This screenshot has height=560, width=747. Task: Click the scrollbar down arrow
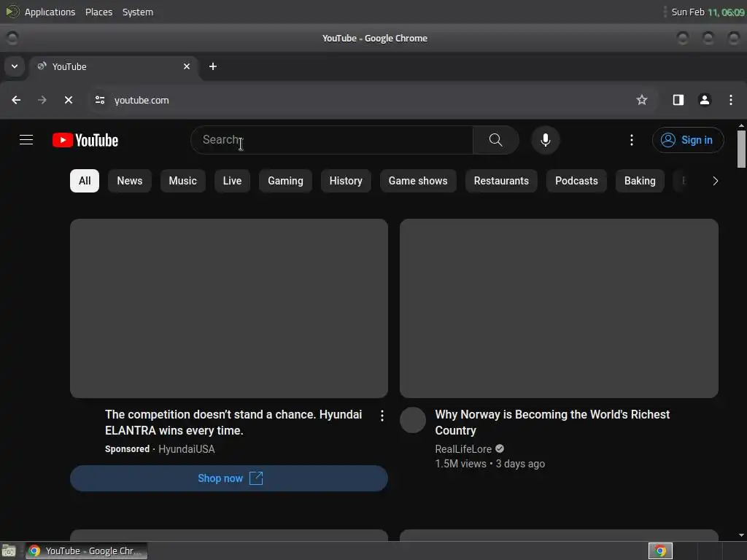coord(741,535)
